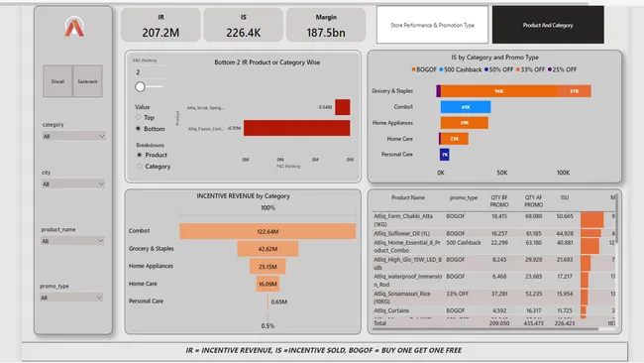Screen dimensions: 644x363
Task: Click the Home Appliances 25.15M funnel bar
Action: 268,267
